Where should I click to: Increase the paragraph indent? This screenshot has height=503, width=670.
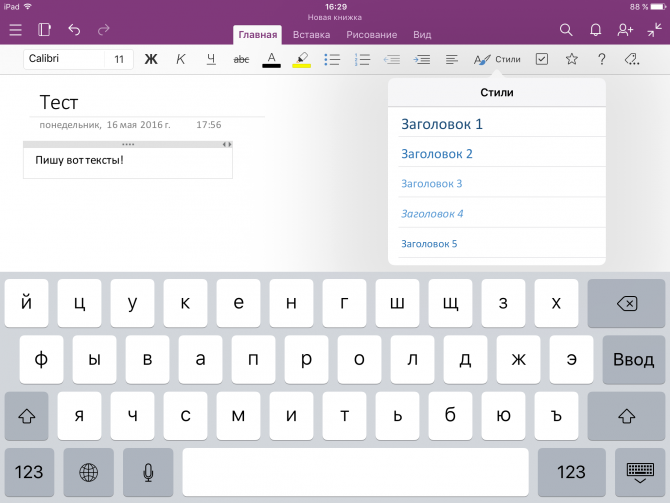(x=422, y=59)
